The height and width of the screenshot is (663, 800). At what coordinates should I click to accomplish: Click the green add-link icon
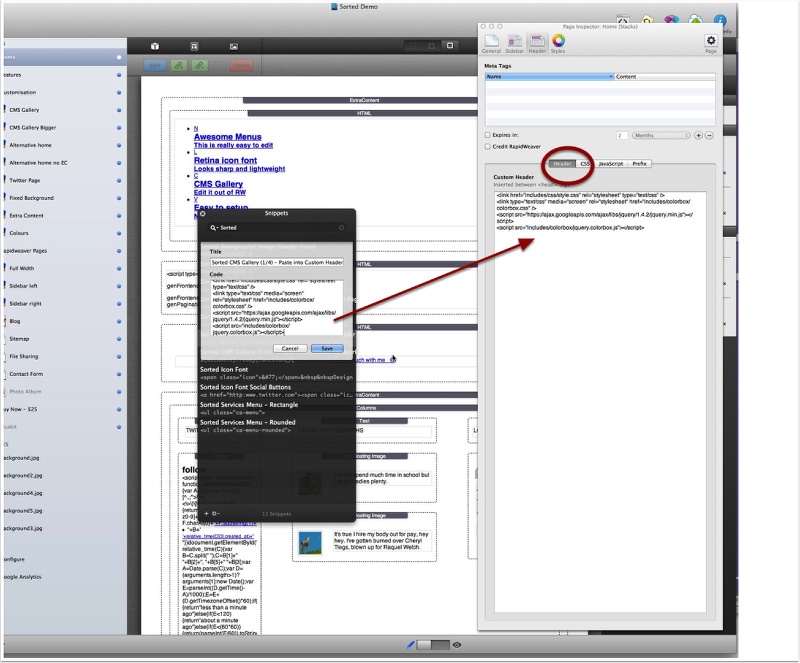(179, 66)
